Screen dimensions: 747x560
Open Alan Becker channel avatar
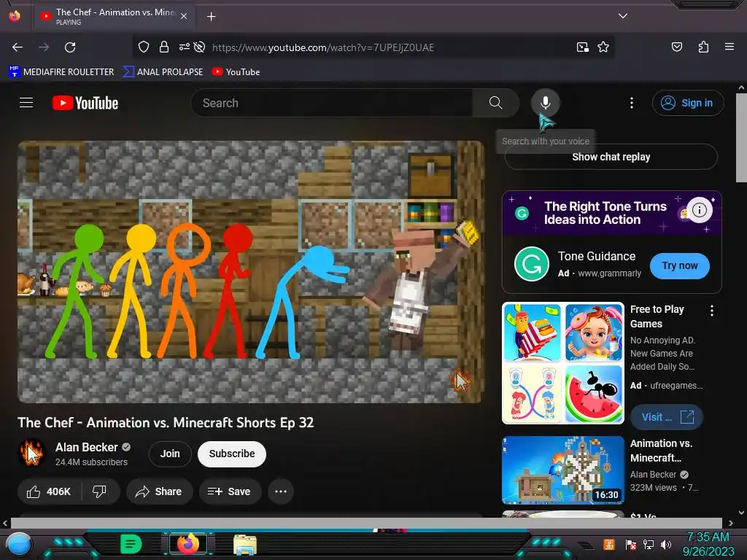coord(32,453)
